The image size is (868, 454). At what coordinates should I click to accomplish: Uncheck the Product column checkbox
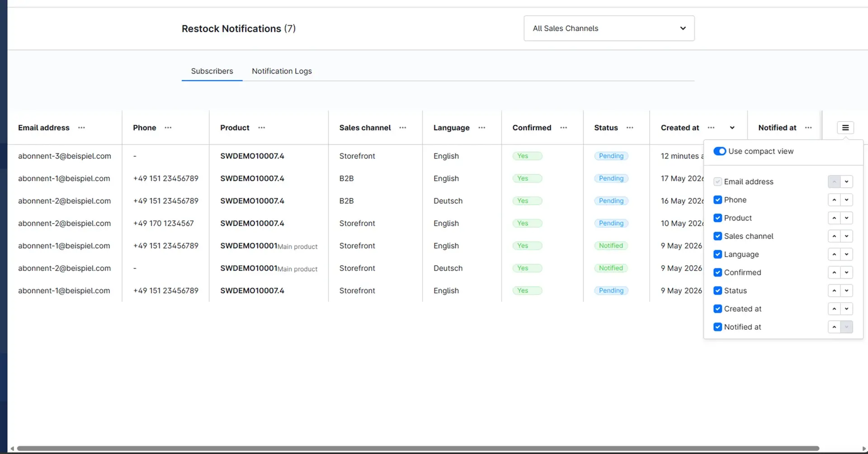point(717,218)
